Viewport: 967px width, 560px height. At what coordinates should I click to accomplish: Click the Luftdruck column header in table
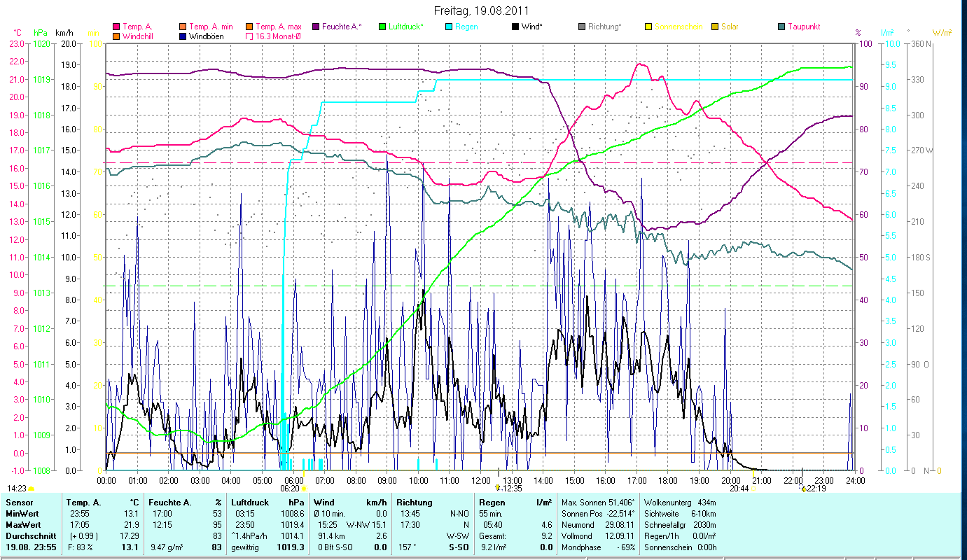click(249, 502)
